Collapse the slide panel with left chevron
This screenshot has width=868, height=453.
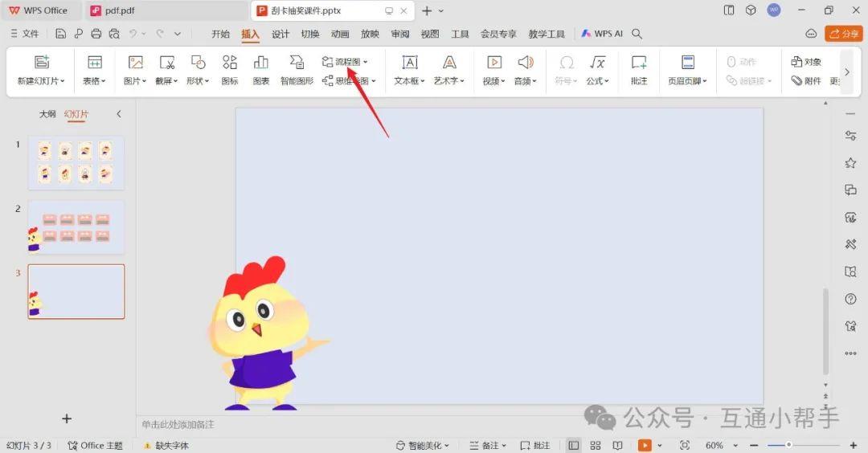coord(118,114)
